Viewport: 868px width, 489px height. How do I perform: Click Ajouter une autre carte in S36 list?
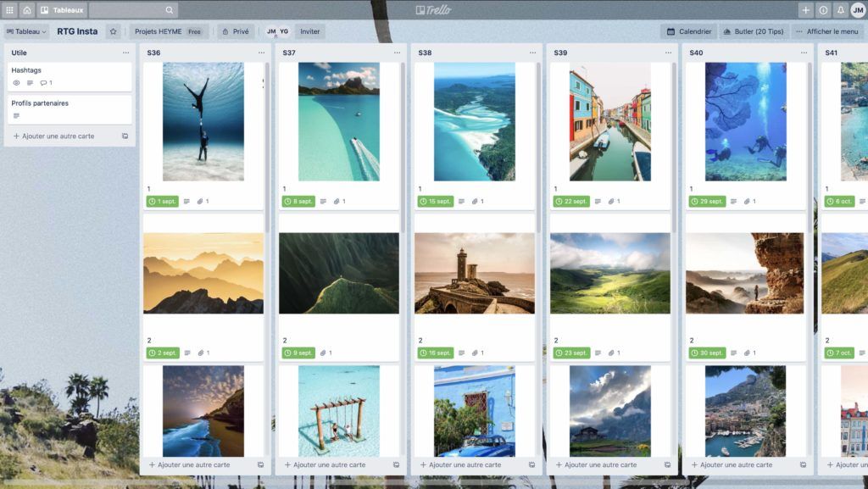pos(189,465)
